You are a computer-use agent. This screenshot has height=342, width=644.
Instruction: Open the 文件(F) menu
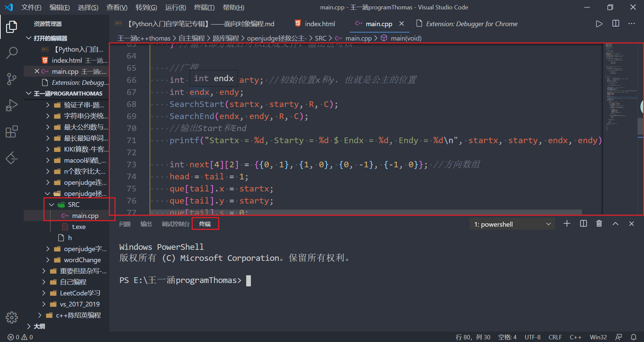coord(31,7)
